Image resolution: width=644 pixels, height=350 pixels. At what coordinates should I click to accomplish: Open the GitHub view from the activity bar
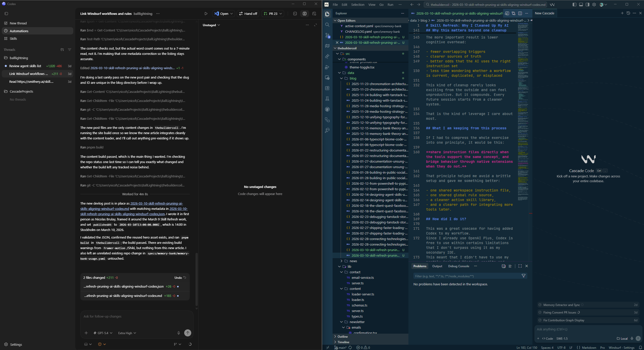(x=327, y=109)
